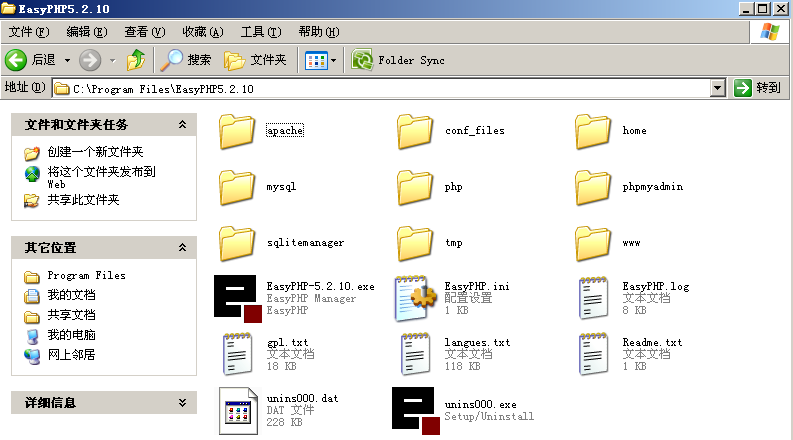Open the conf_files folder icon
Viewport: 793px width, 440px height.
(415, 131)
